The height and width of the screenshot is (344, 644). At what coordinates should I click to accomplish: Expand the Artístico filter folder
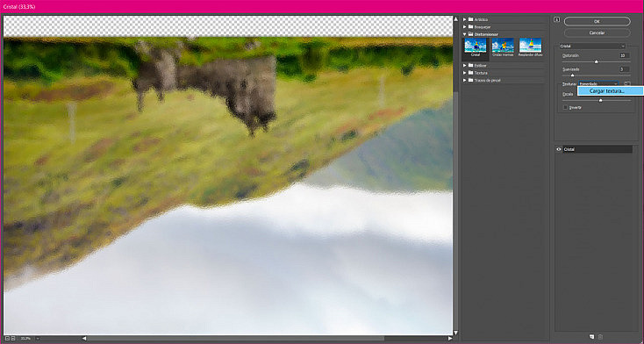click(465, 19)
